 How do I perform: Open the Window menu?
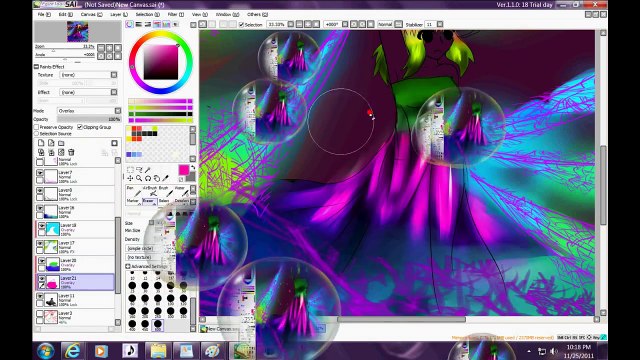point(227,14)
